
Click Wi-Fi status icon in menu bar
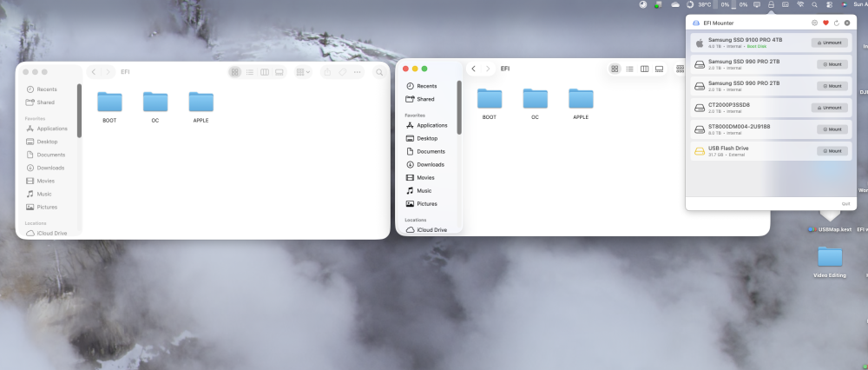[x=800, y=4]
